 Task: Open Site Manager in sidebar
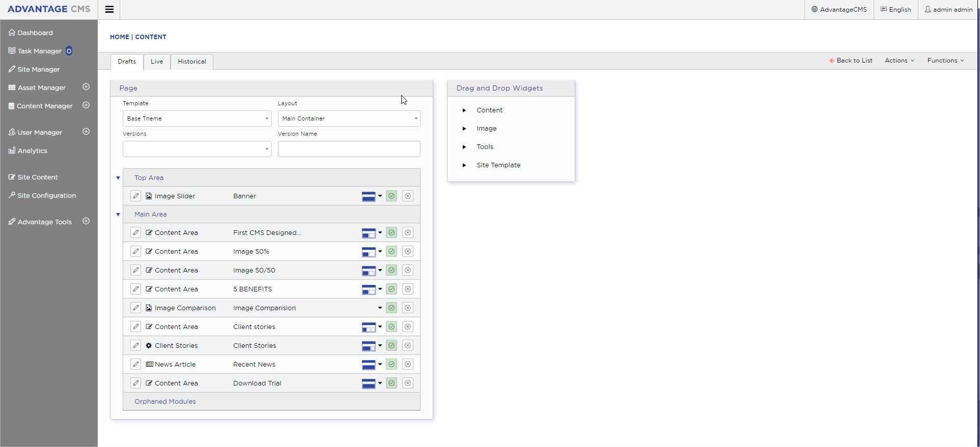coord(34,69)
